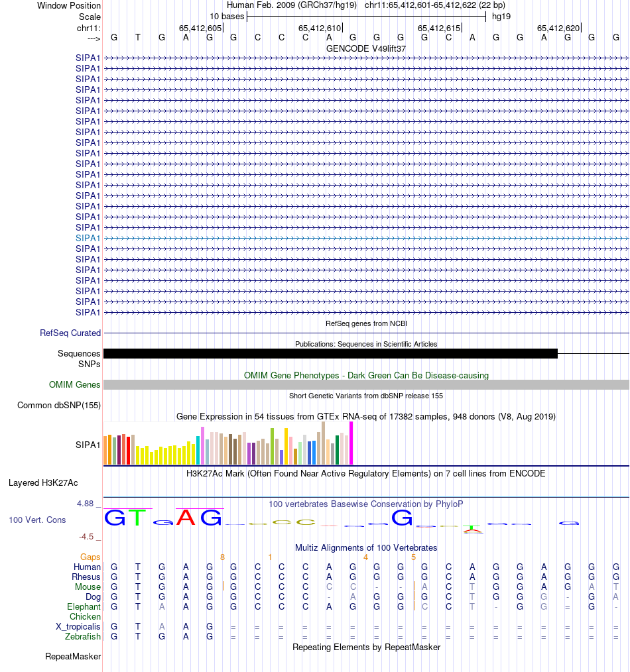Screen dimensions: 630x672
Task: Open the OMIM Gene Phenotypes track title
Action: 366,375
